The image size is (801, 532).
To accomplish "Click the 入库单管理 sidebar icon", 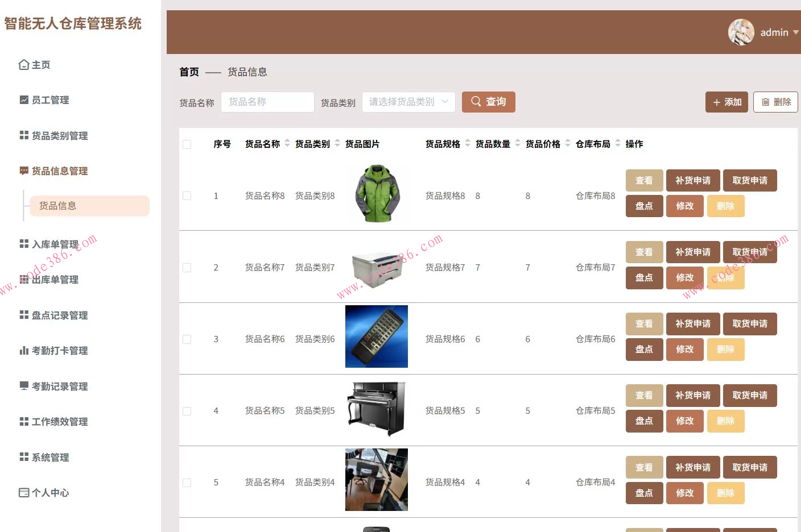I will click(x=23, y=243).
